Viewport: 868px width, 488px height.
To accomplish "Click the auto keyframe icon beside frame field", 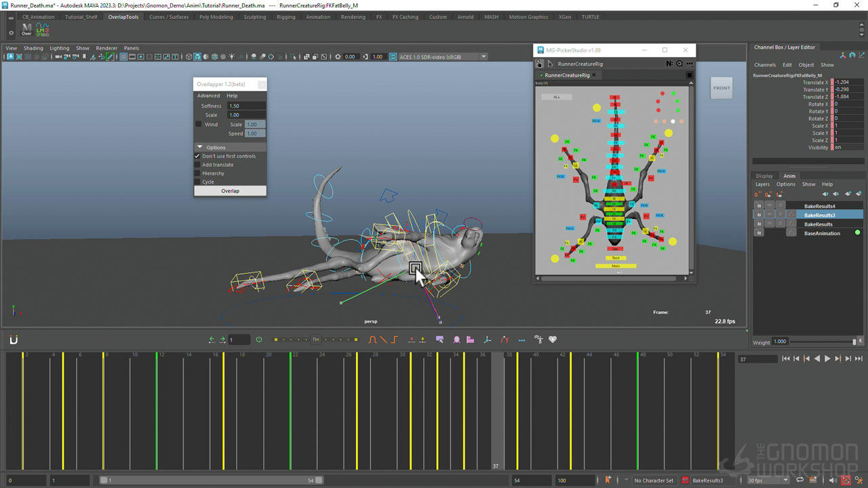I will point(259,340).
